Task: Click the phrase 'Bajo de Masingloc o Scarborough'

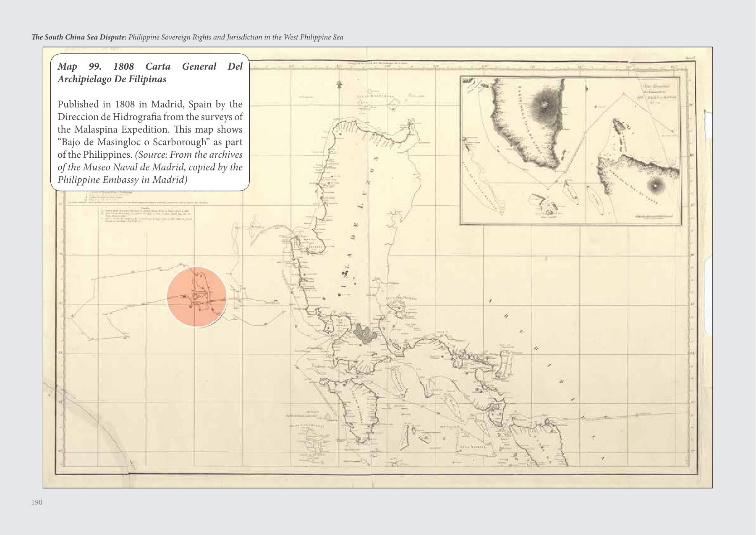Action: (134, 142)
